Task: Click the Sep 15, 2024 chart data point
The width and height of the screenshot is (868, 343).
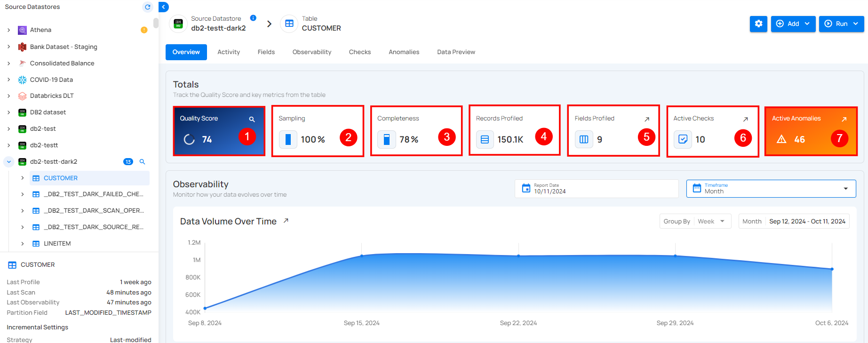Action: 362,256
